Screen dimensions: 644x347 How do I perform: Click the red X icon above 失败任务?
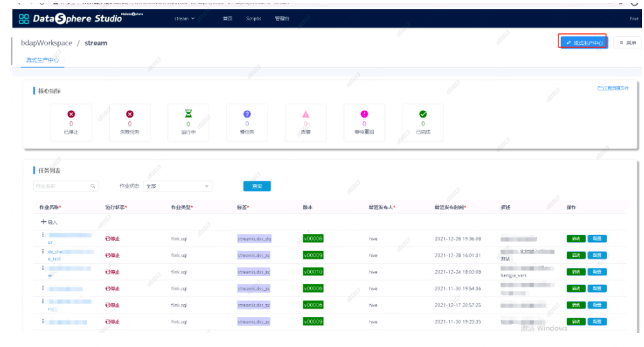pos(130,114)
